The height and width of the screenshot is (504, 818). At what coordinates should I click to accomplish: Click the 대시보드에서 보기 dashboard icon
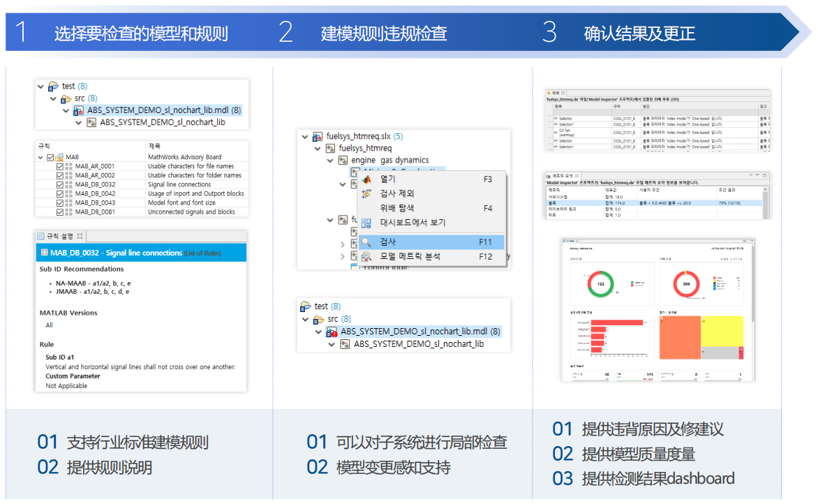pos(366,223)
